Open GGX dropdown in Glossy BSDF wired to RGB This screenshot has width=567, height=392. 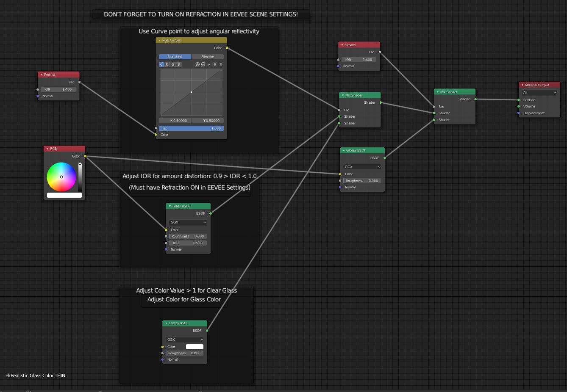[362, 167]
